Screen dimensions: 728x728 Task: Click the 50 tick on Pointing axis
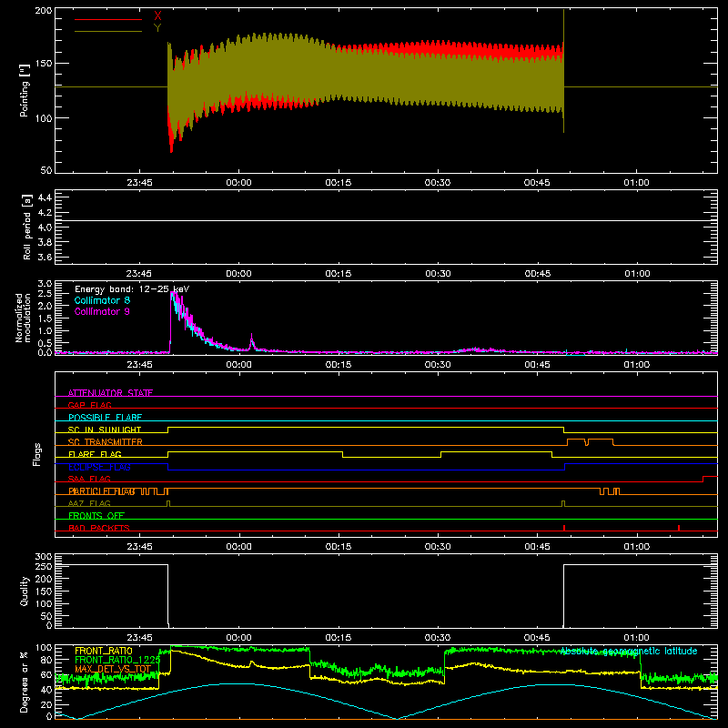pos(46,170)
